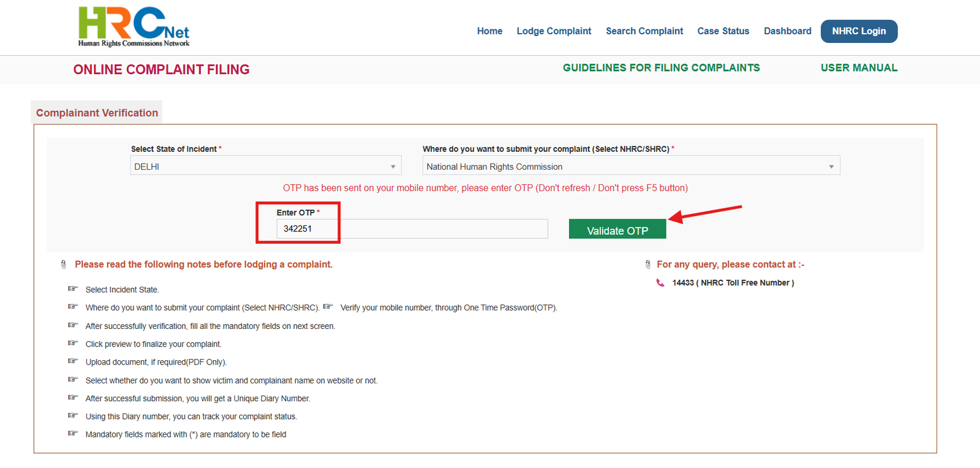Click the Validate OTP button
Screen dimensions: 980x468
(617, 229)
